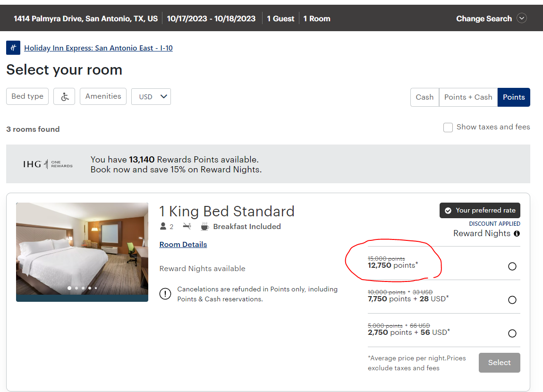Click the King bed room photo
The height and width of the screenshot is (392, 543).
pos(82,248)
